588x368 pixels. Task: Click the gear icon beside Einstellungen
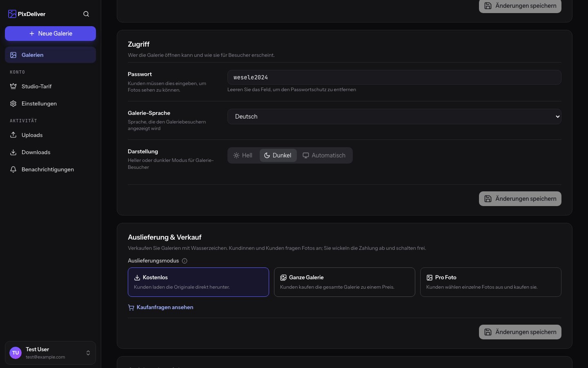click(x=13, y=103)
